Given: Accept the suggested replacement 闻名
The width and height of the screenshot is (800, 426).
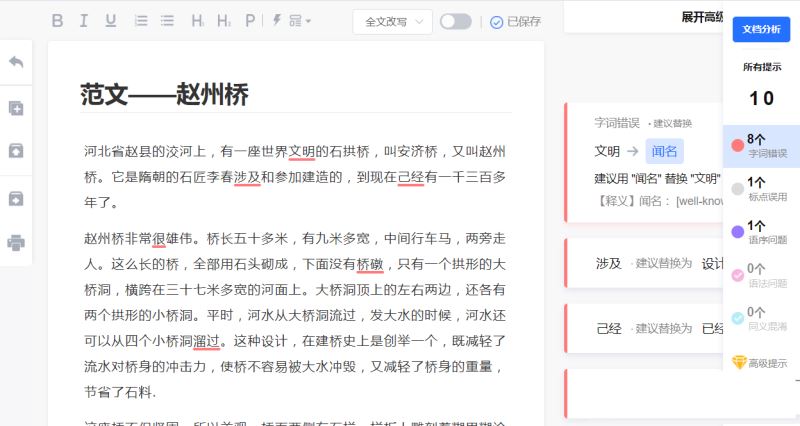Looking at the screenshot, I should (664, 151).
